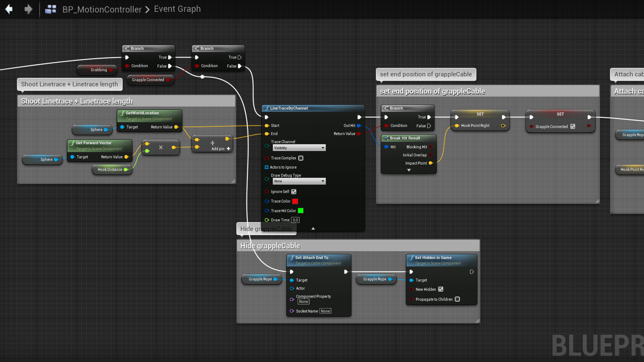Open the red Trace Color swatch
Screen dimensions: 644x362
(x=295, y=201)
